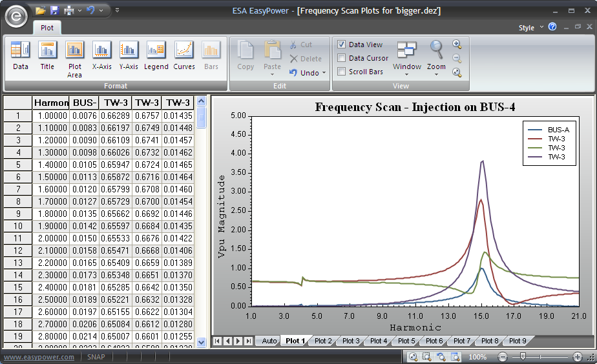
Task: Expand the Print options dropdown arrow
Action: click(79, 11)
